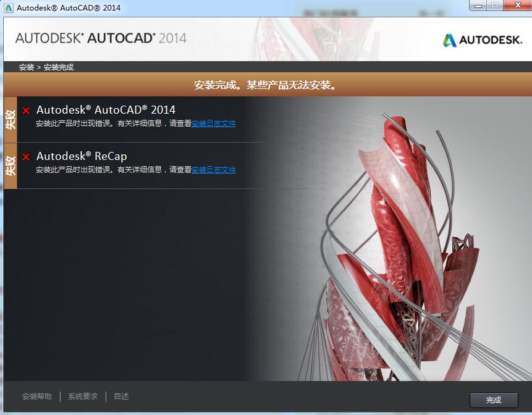Click the 失败 tab beside AutoCAD 2014
The height and width of the screenshot is (415, 532).
click(11, 119)
